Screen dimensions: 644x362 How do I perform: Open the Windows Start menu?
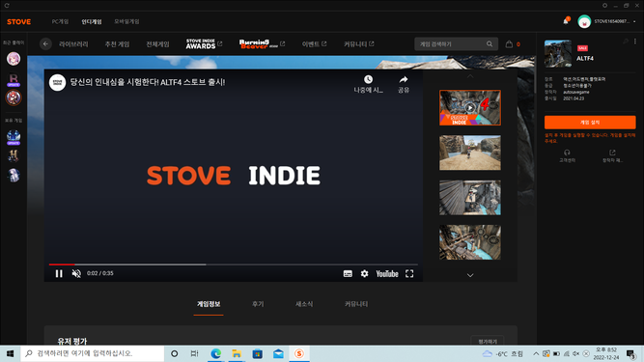[x=10, y=353]
